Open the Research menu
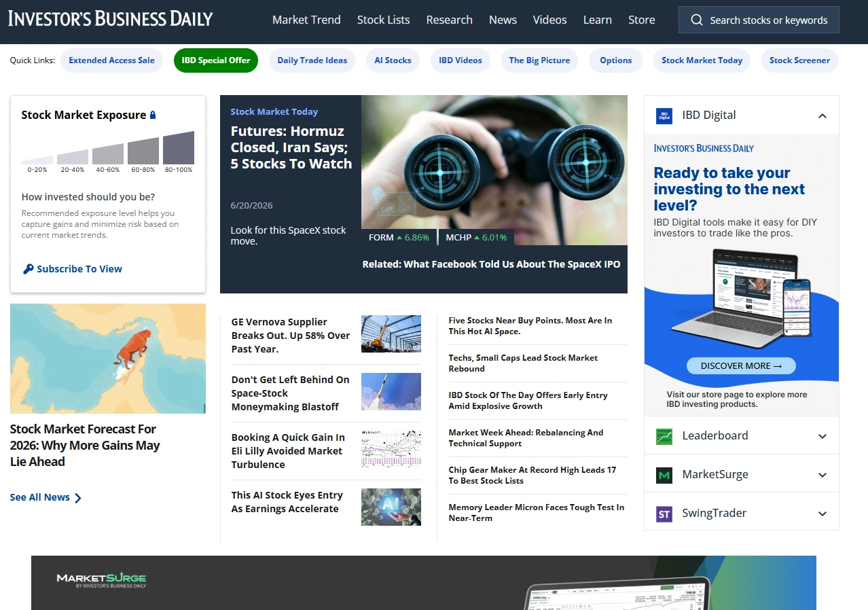The width and height of the screenshot is (868, 610). click(x=450, y=20)
